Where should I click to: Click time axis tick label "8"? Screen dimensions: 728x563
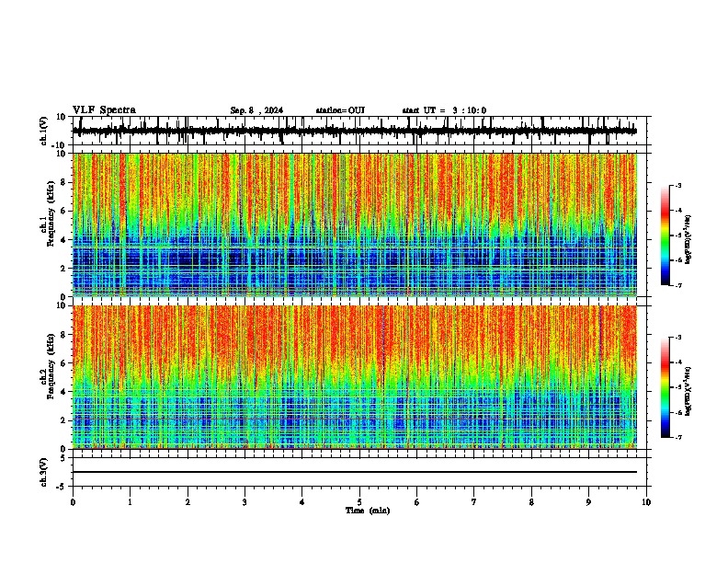point(531,502)
